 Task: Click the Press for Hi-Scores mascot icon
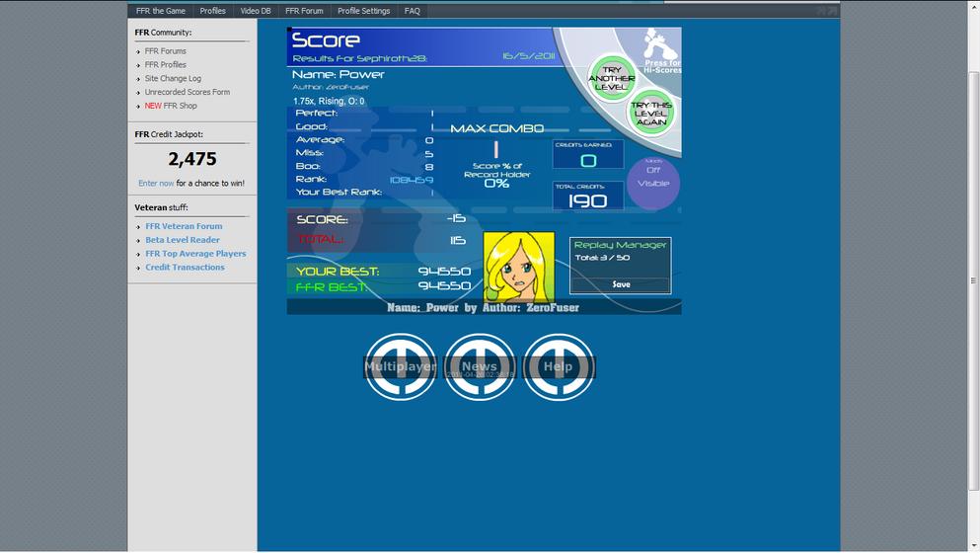(661, 50)
